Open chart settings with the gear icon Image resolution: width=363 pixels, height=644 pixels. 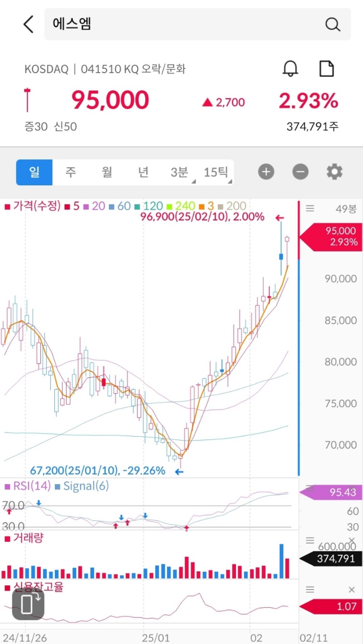(x=334, y=172)
